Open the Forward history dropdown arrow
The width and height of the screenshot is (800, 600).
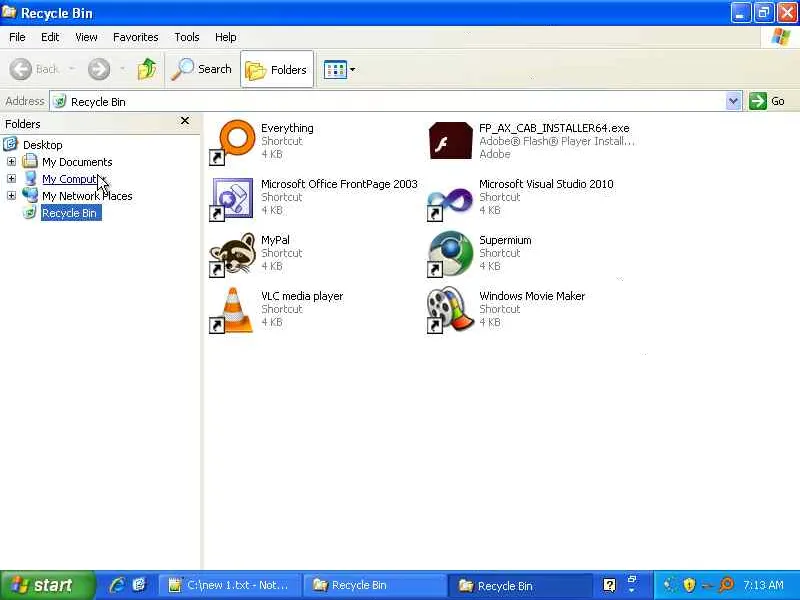[x=122, y=69]
